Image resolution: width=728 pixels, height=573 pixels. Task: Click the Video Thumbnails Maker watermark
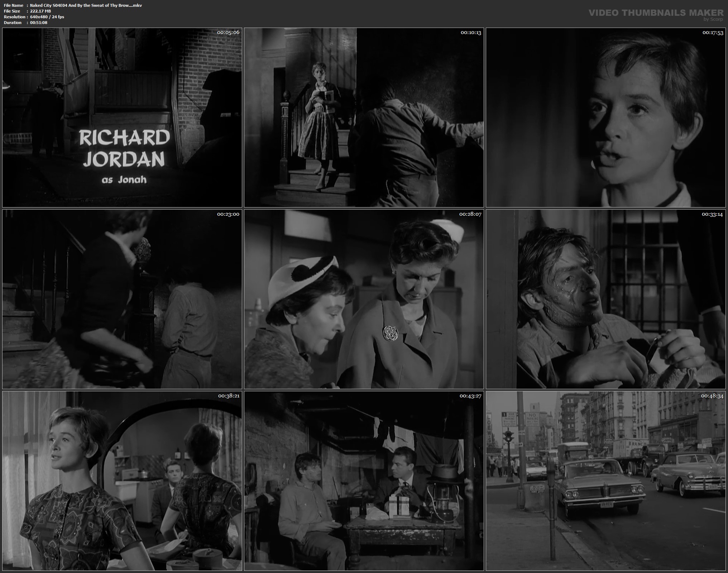pos(656,13)
